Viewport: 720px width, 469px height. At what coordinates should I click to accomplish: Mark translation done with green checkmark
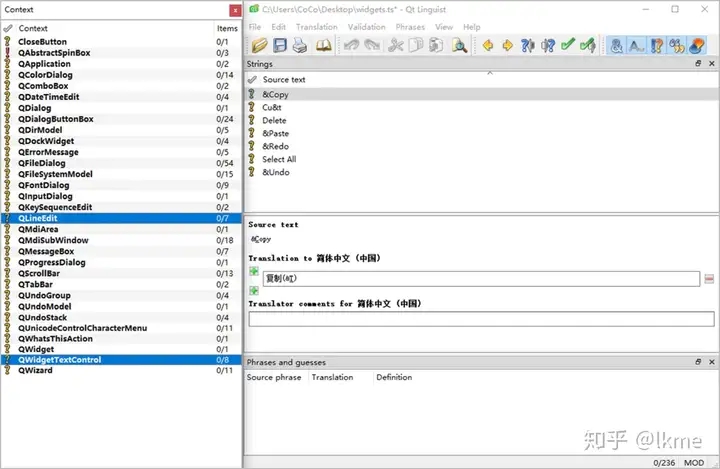pos(568,45)
